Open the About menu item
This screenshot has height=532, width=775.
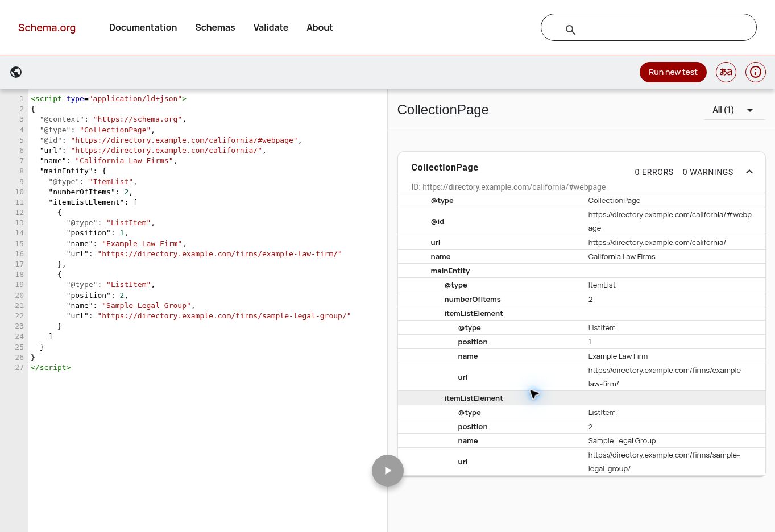point(320,27)
